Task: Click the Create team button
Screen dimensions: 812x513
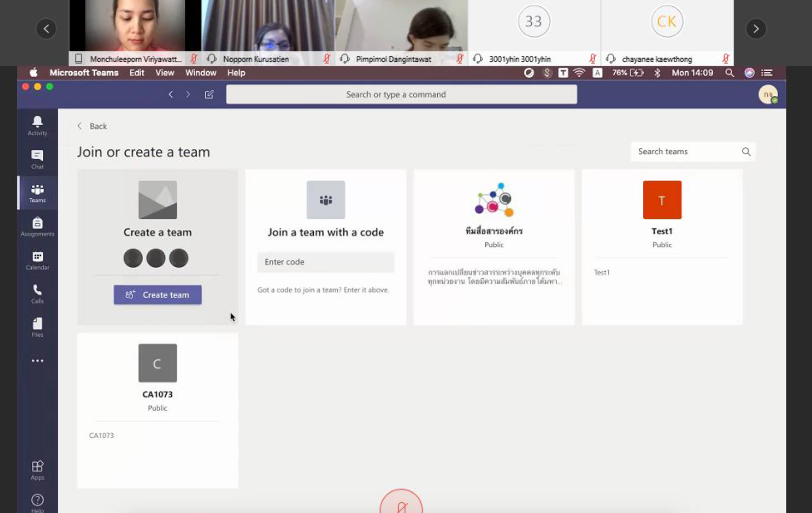Action: point(157,295)
